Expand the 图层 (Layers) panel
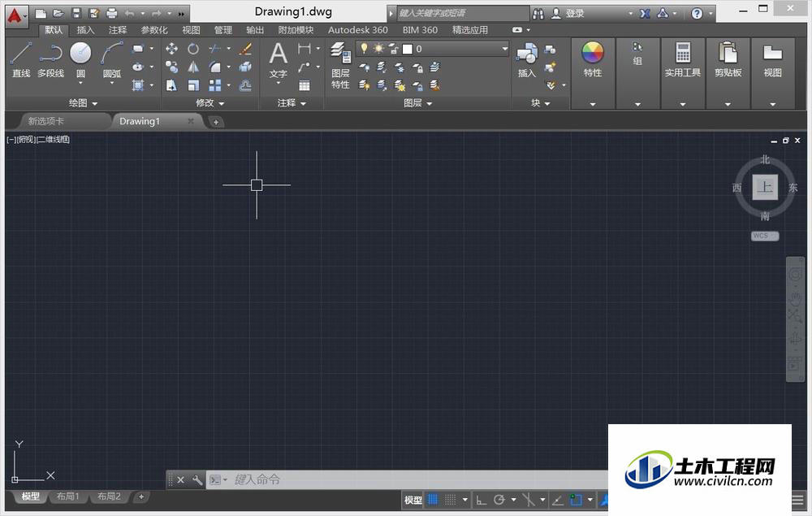The image size is (812, 516). tap(418, 103)
